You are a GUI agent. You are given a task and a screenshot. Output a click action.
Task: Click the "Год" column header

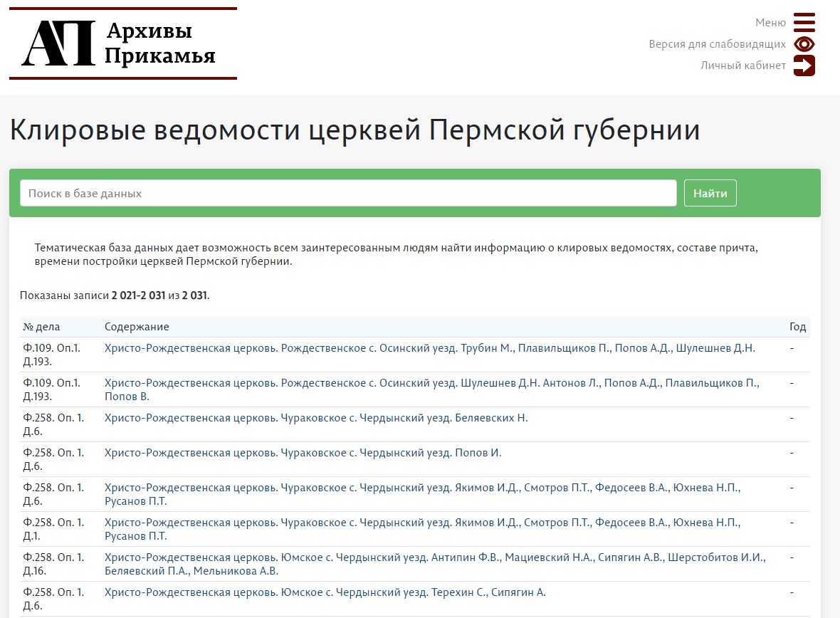797,327
